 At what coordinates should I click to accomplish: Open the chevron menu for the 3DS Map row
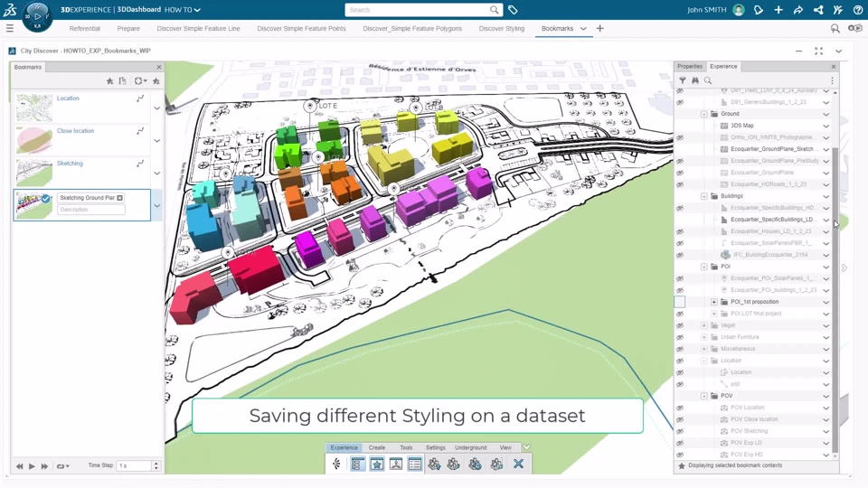click(826, 126)
